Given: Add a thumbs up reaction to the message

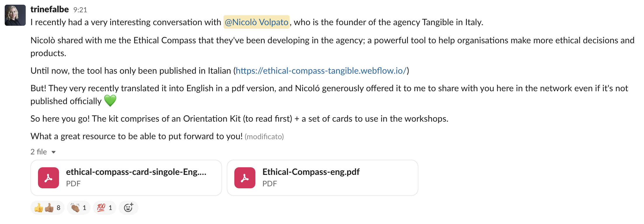Looking at the screenshot, I should coord(47,207).
